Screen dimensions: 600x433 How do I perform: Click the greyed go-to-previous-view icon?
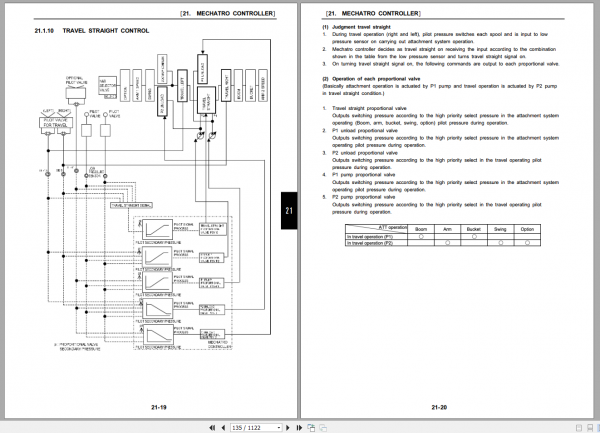tap(323, 428)
